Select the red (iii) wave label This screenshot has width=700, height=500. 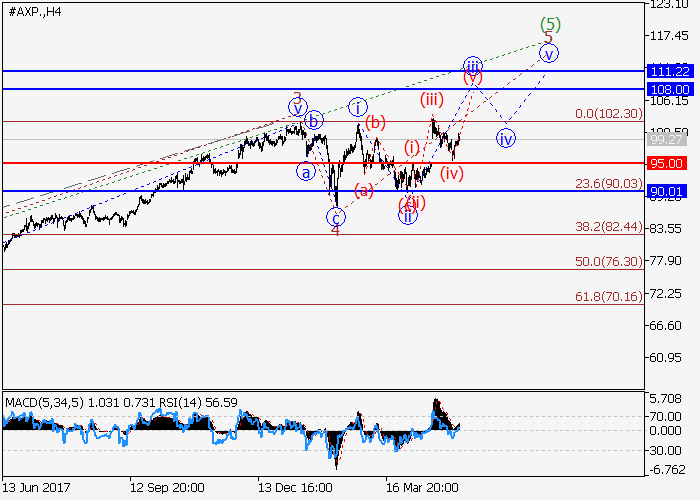click(x=431, y=98)
